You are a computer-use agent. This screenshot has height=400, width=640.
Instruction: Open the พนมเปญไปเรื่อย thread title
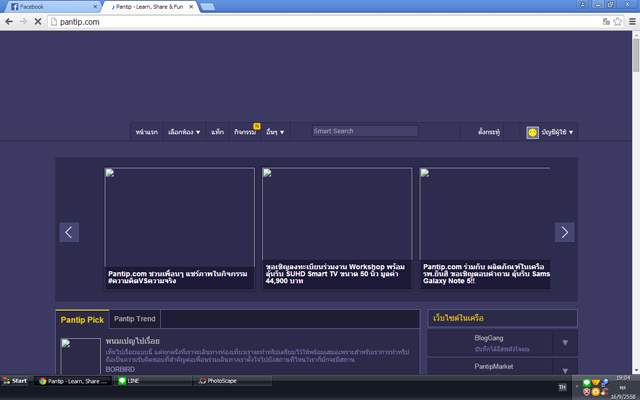point(133,341)
